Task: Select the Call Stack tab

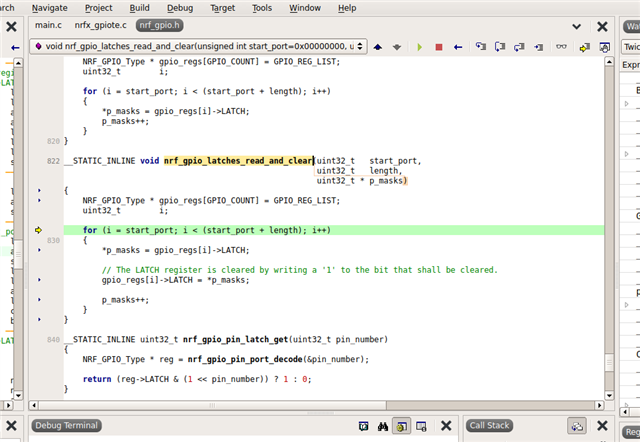Action: [489, 426]
